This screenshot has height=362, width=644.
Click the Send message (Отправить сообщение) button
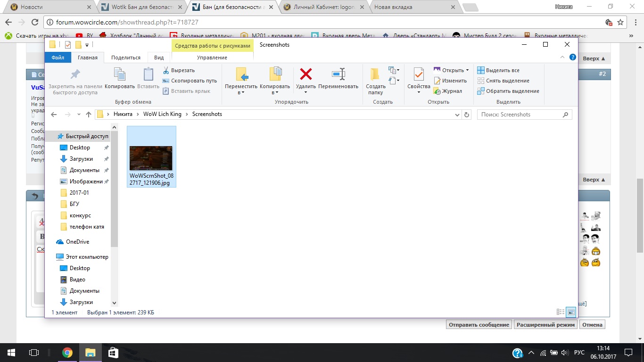pyautogui.click(x=479, y=325)
